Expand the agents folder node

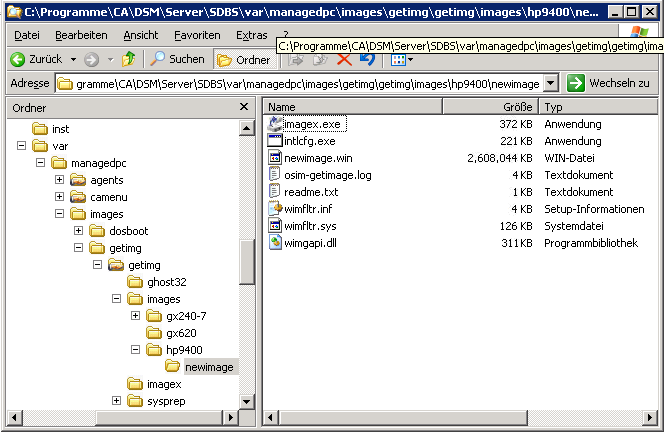pyautogui.click(x=59, y=180)
